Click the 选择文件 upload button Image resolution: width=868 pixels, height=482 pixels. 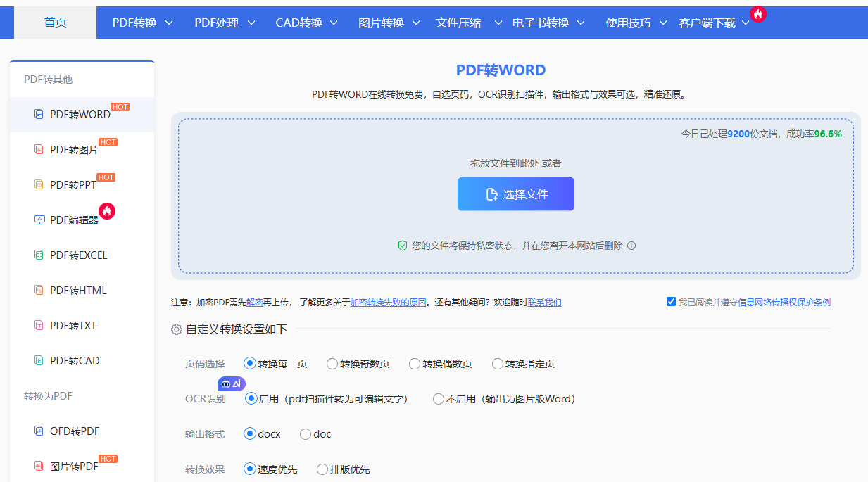[x=516, y=194]
